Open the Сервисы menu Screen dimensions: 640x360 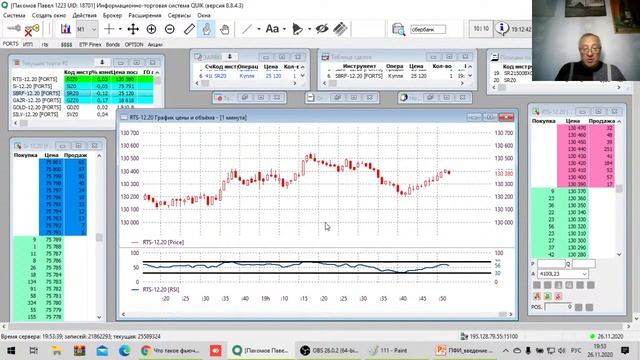179,16
